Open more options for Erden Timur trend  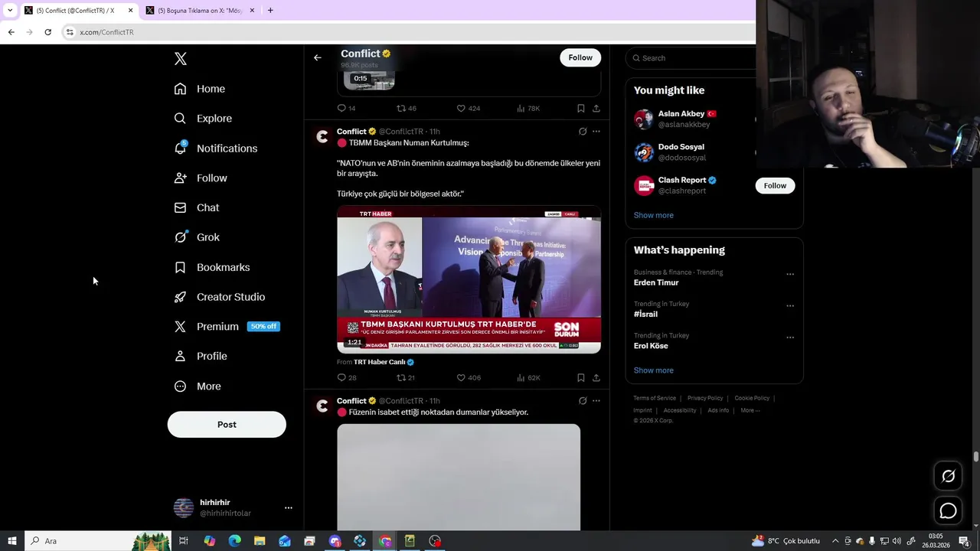[x=790, y=274]
